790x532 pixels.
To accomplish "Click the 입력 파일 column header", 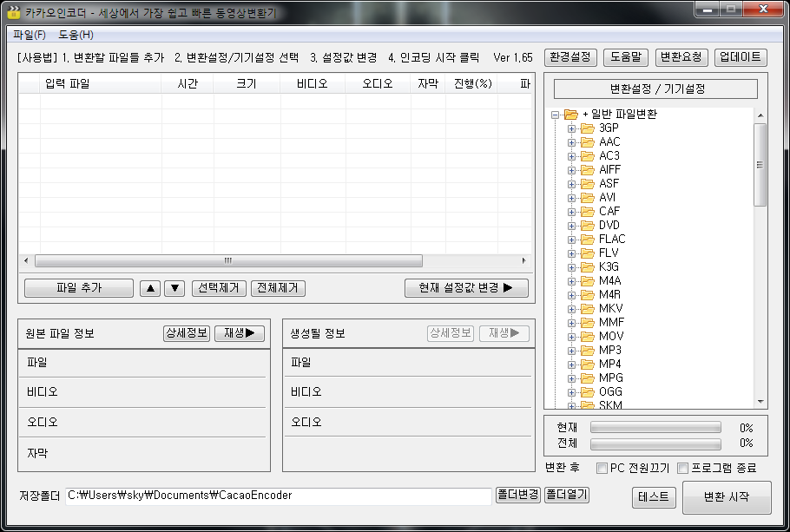I will tap(101, 83).
